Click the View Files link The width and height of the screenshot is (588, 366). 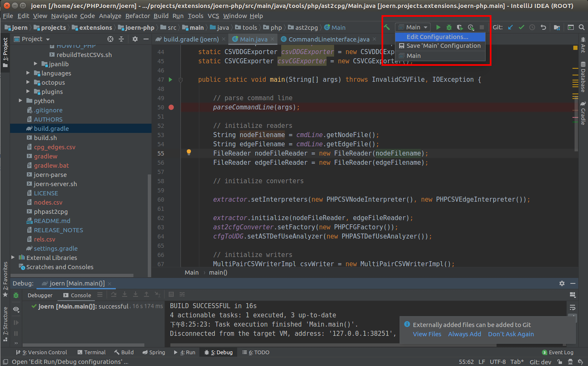427,334
